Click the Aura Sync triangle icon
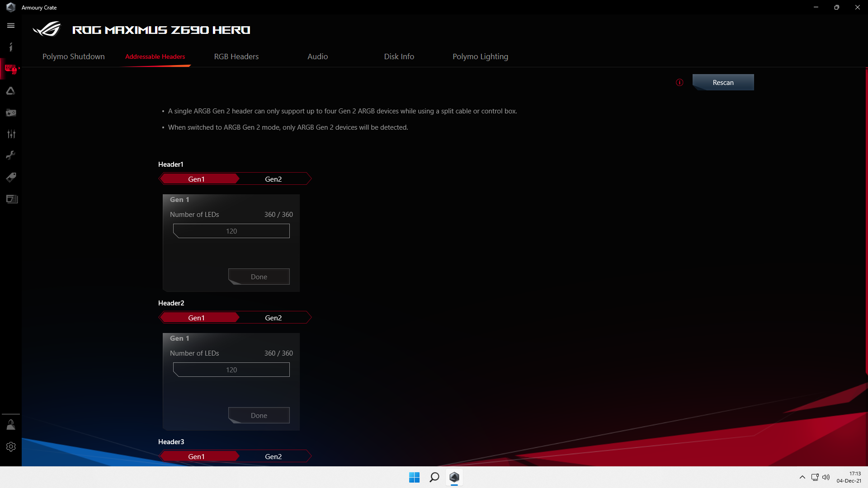Screen dimensions: 868x488 (11, 91)
